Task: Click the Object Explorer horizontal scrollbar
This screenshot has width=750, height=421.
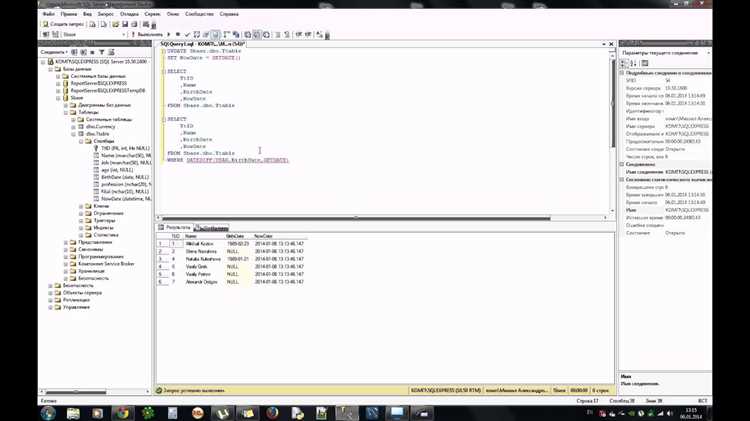Action: pyautogui.click(x=76, y=392)
